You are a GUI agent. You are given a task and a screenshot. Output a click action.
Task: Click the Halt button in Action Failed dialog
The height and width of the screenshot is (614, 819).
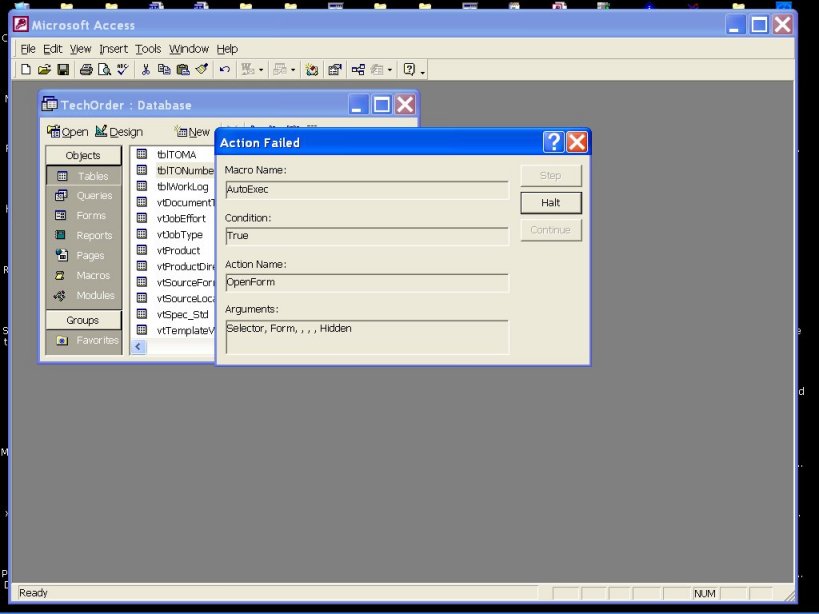(x=551, y=203)
